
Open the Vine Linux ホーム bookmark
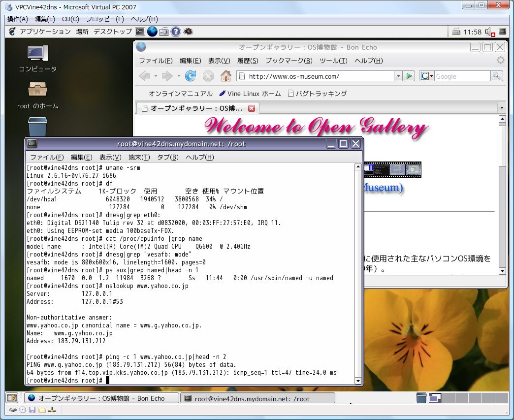[x=250, y=94]
